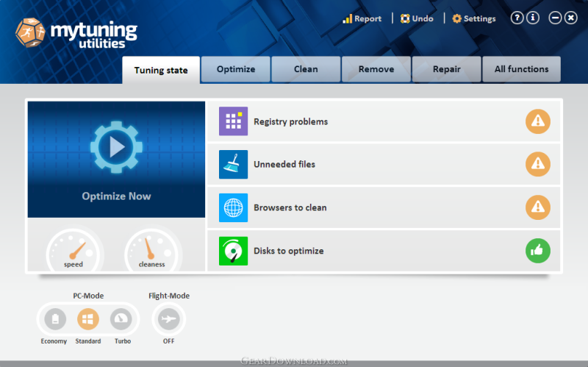Click the broom Unneeded files icon
The image size is (588, 367).
[x=233, y=164]
